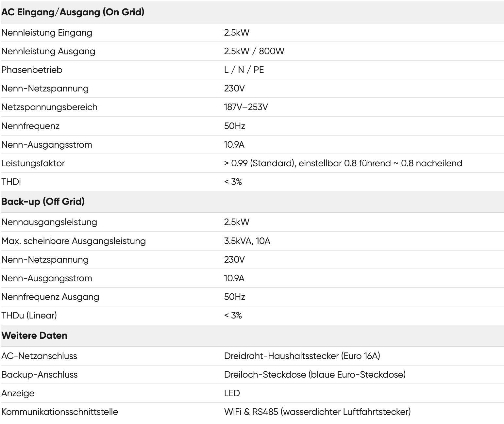Click the 'AC Eingang/Ausgang (On Grid)' section header
The height and width of the screenshot is (424, 504).
point(73,12)
